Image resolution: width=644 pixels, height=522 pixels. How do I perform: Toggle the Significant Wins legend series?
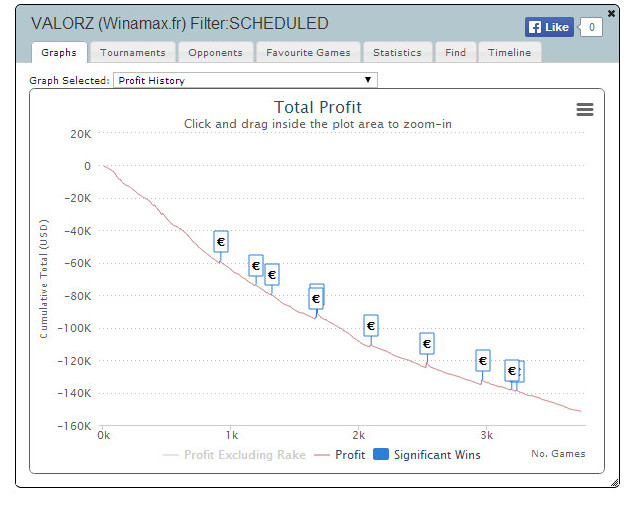pos(427,455)
